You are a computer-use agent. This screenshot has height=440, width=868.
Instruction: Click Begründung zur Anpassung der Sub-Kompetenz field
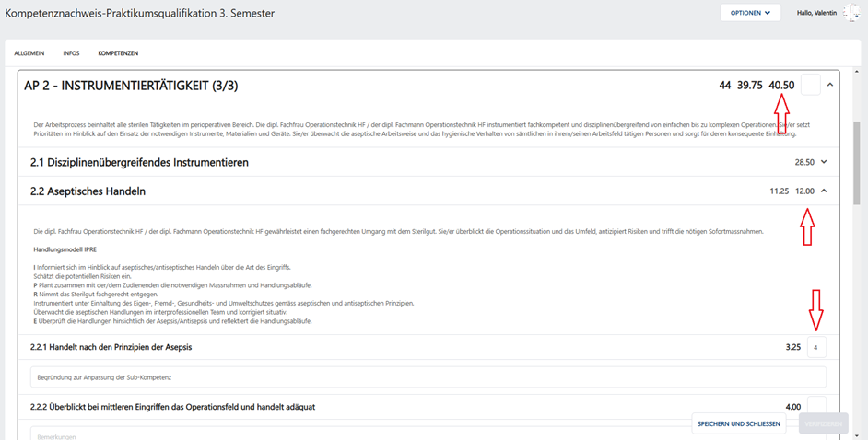pos(428,377)
